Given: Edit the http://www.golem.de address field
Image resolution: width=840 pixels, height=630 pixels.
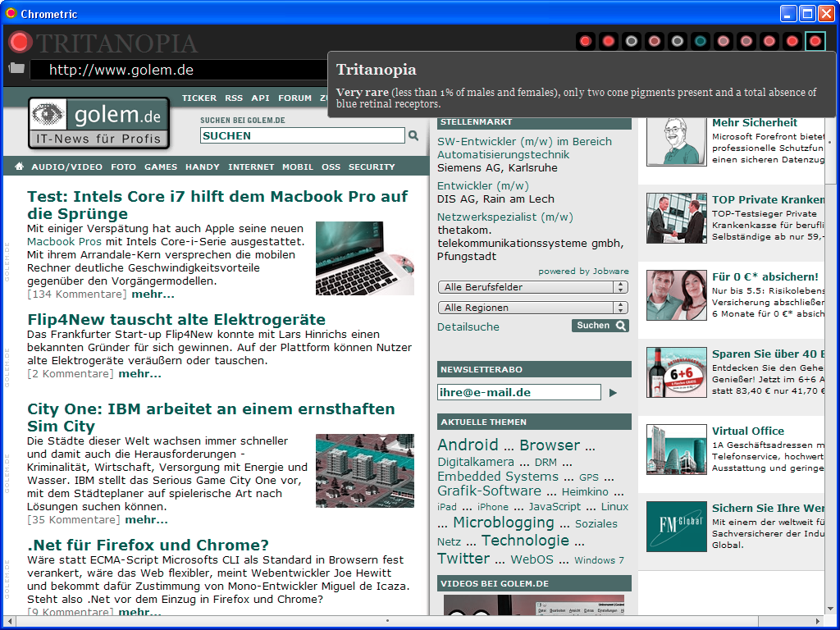Looking at the screenshot, I should 180,71.
